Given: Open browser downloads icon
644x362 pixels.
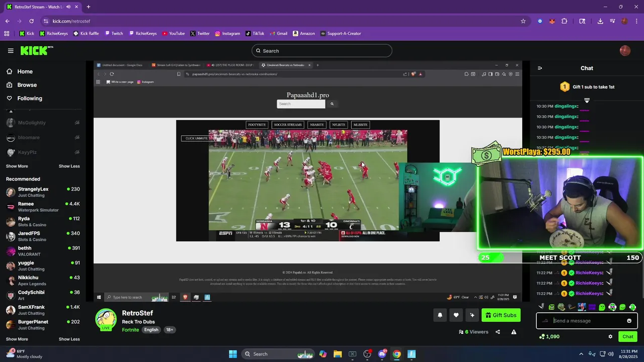Looking at the screenshot, I should 600,21.
